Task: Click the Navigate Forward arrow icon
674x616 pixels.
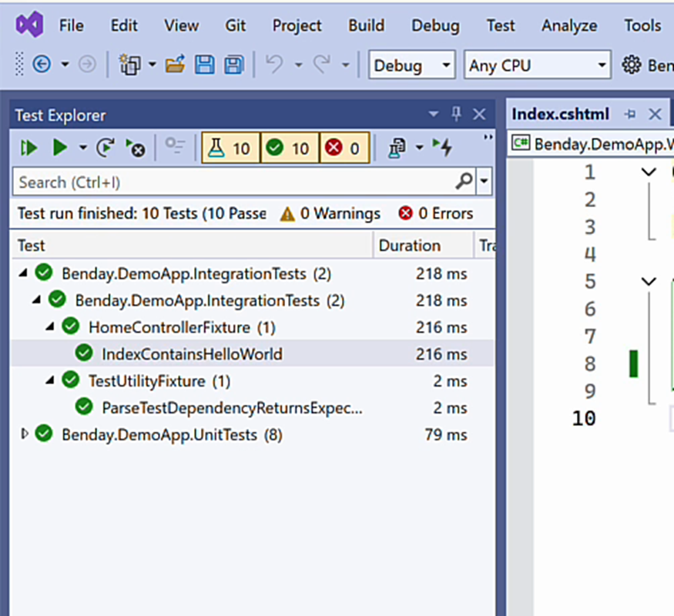Action: click(x=87, y=65)
